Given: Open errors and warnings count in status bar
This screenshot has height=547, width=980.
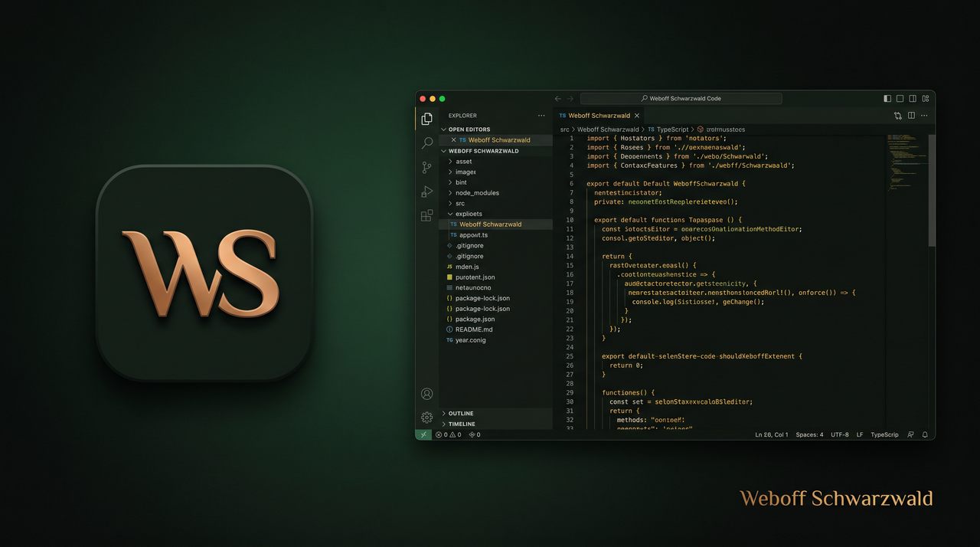Looking at the screenshot, I should [449, 434].
